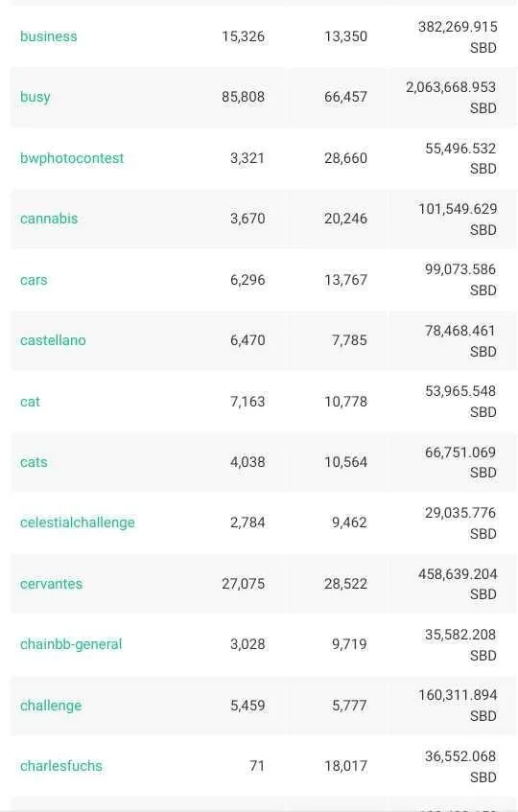Open the cars tag link
Viewport: 518px width, 812px height.
click(x=34, y=280)
